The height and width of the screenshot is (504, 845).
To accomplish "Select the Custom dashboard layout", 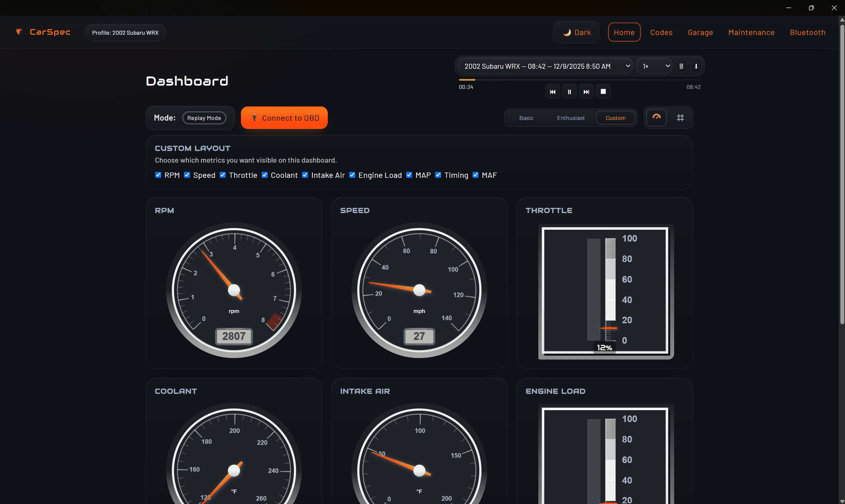I will [x=616, y=118].
